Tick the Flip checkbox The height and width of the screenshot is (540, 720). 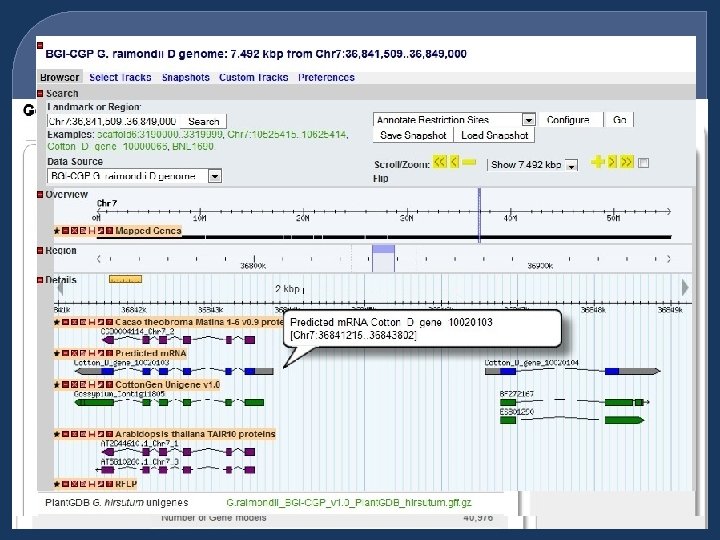pos(644,163)
